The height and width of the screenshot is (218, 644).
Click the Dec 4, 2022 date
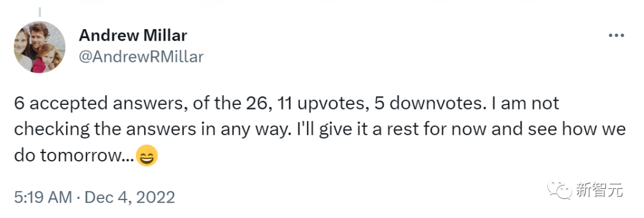(130, 198)
